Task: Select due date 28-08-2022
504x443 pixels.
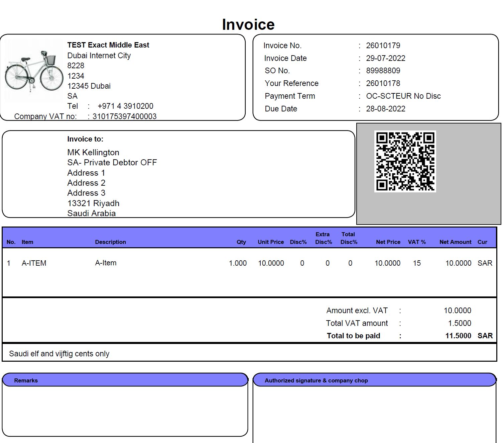Action: (x=386, y=109)
